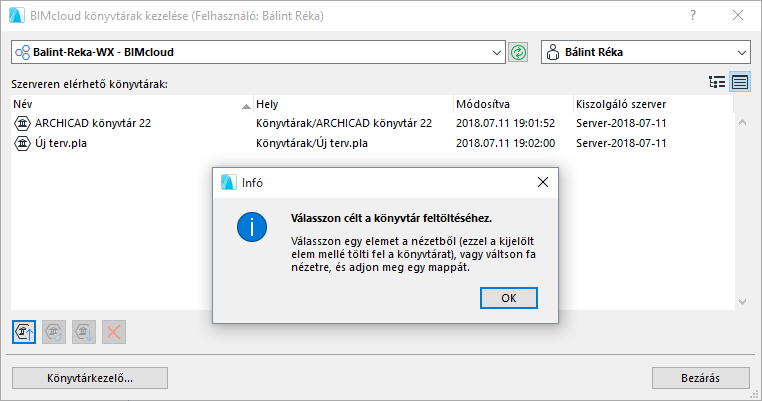
Task: Sort list by the Név column header
Action: click(x=130, y=103)
